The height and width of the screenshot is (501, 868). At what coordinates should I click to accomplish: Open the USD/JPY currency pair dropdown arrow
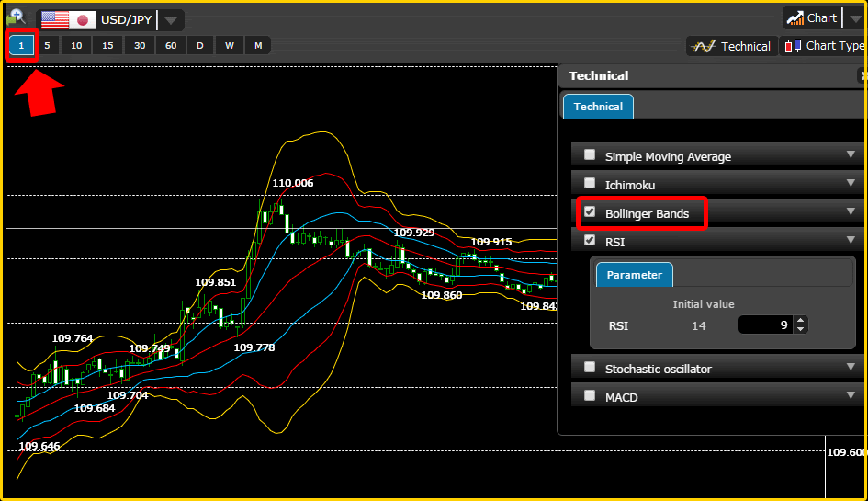(171, 21)
